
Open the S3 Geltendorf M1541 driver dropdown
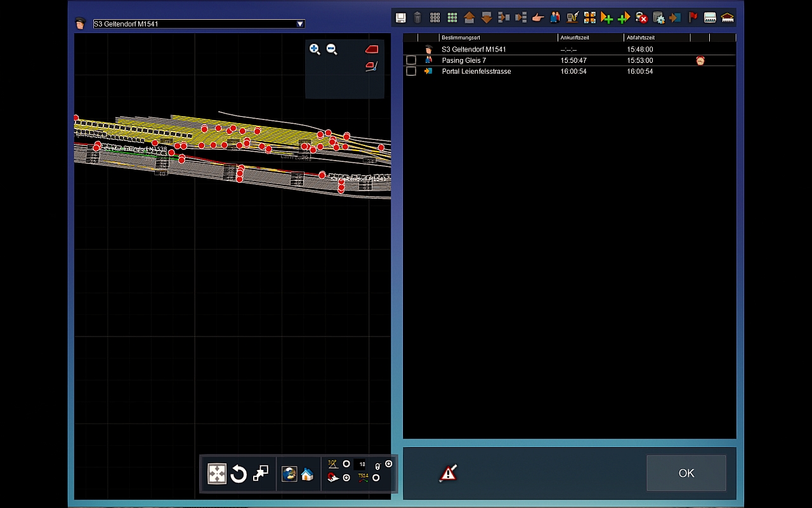[x=300, y=24]
